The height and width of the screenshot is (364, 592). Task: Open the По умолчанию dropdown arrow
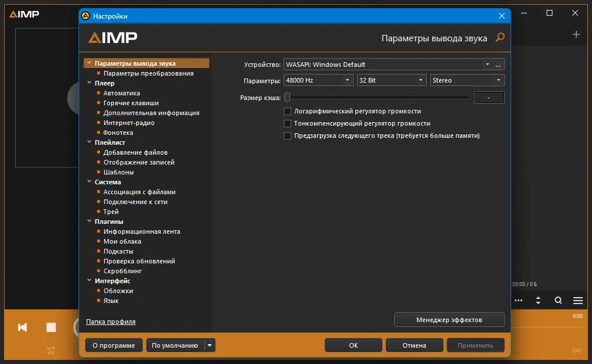point(209,345)
